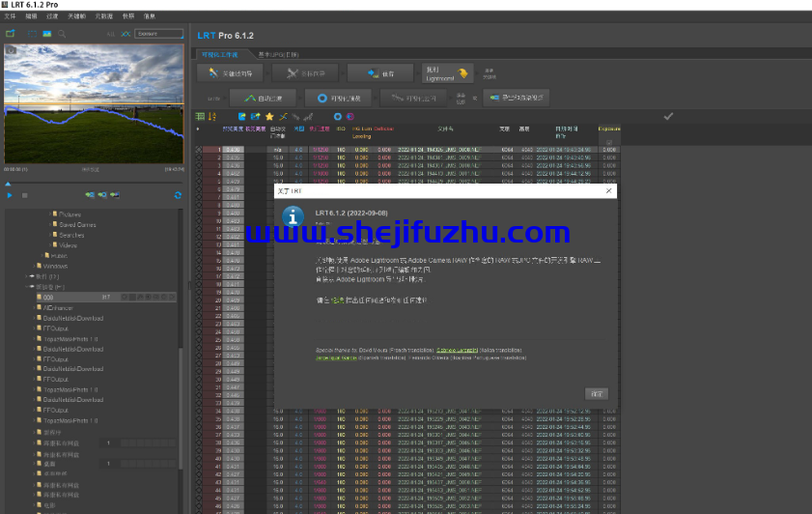This screenshot has height=514, width=812.
Task: Click the second green arrow preview icon
Action: [102, 195]
